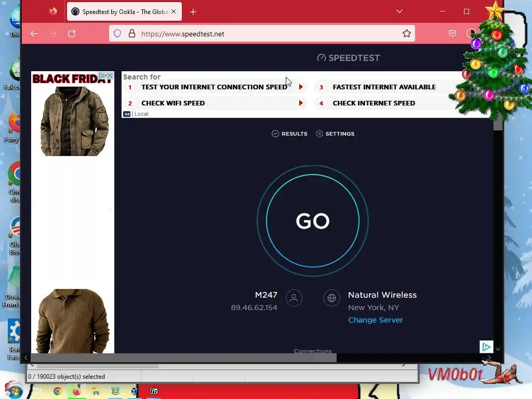Click the user profile icon near M247
The height and width of the screenshot is (399, 532).
pyautogui.click(x=294, y=298)
